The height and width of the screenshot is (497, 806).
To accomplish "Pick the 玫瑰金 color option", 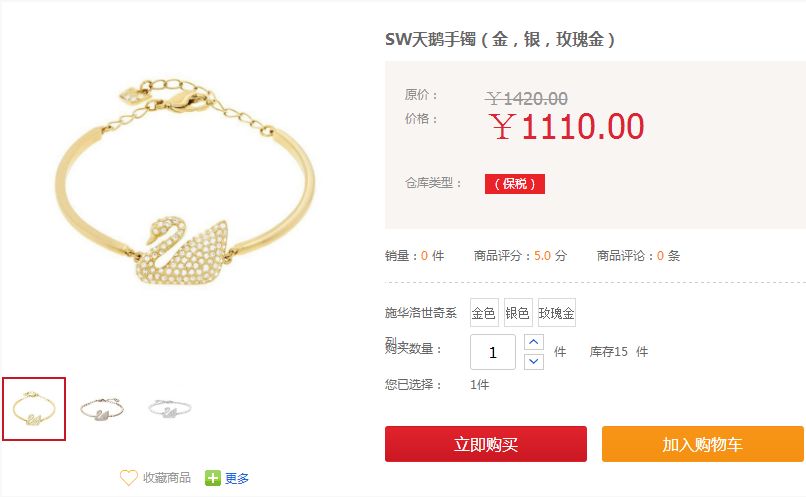I will [x=557, y=312].
